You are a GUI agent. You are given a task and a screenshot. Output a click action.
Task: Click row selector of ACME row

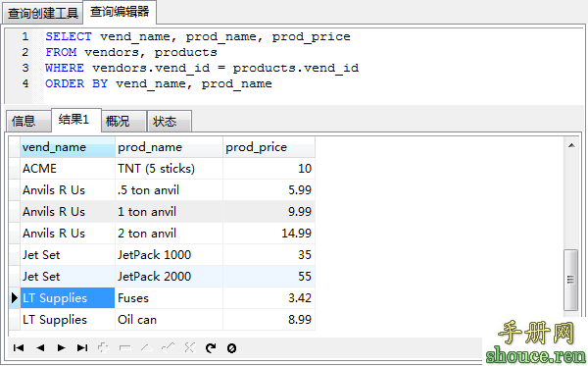pyautogui.click(x=15, y=169)
